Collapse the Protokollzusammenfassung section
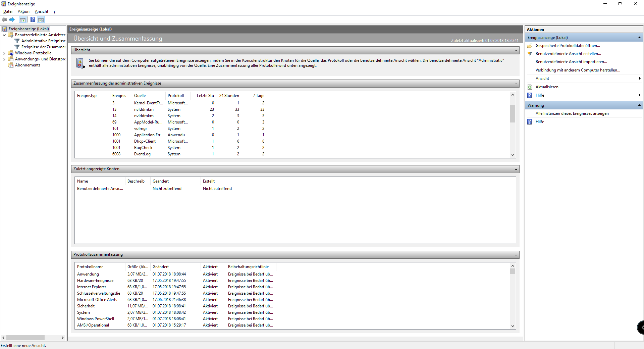The width and height of the screenshot is (644, 349). point(516,255)
